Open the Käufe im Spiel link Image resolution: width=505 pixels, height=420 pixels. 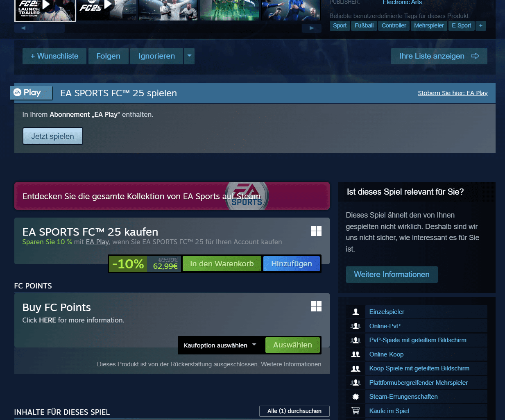[389, 411]
